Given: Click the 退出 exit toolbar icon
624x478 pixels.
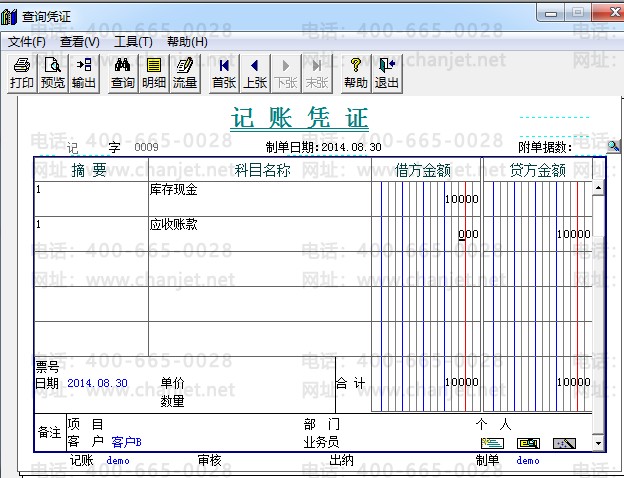Looking at the screenshot, I should click(x=386, y=73).
